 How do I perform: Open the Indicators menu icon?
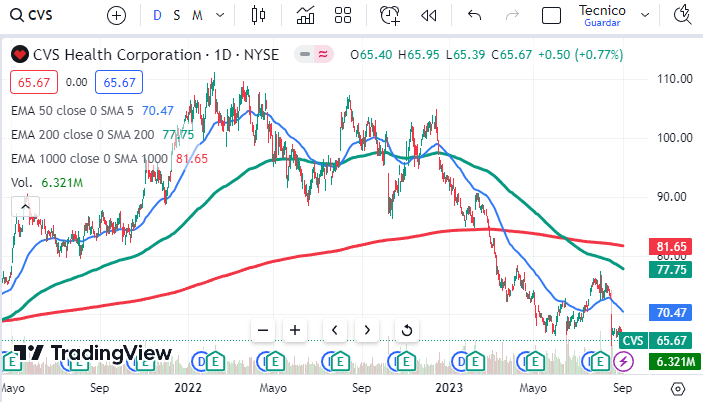point(305,15)
